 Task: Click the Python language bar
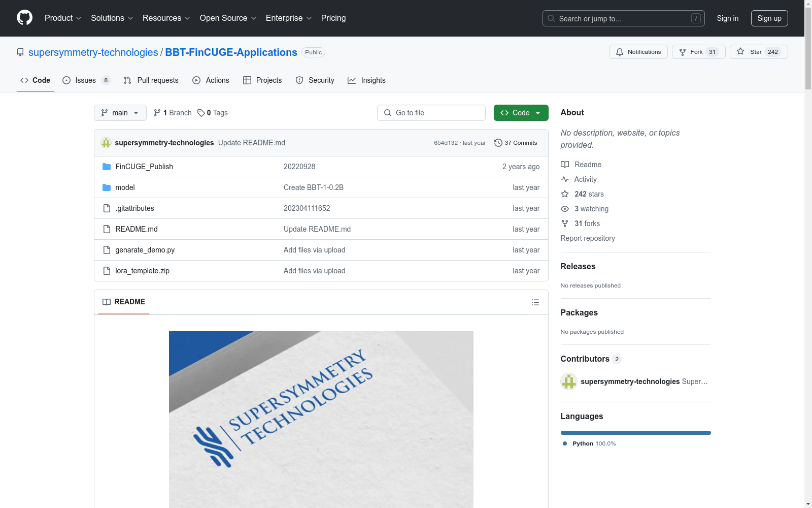point(636,433)
